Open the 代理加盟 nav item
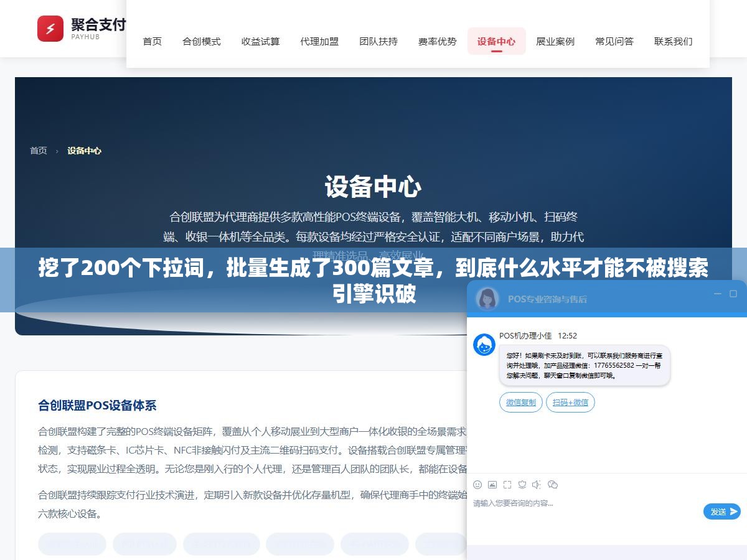The height and width of the screenshot is (560, 747). tap(319, 42)
